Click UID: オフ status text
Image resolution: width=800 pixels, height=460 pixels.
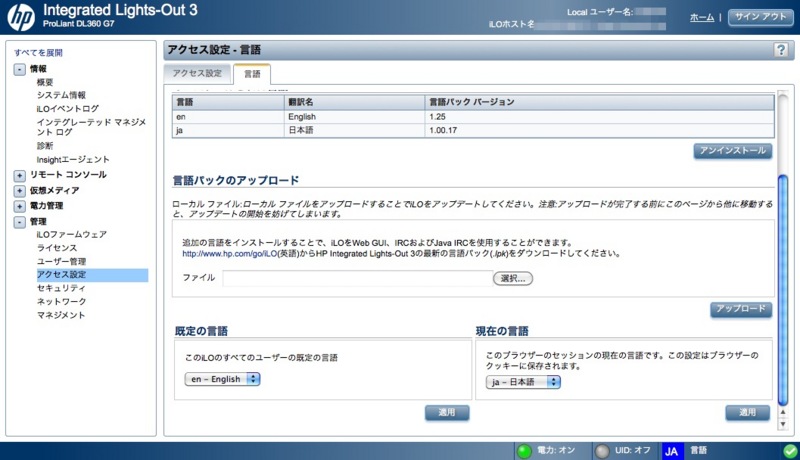point(633,450)
